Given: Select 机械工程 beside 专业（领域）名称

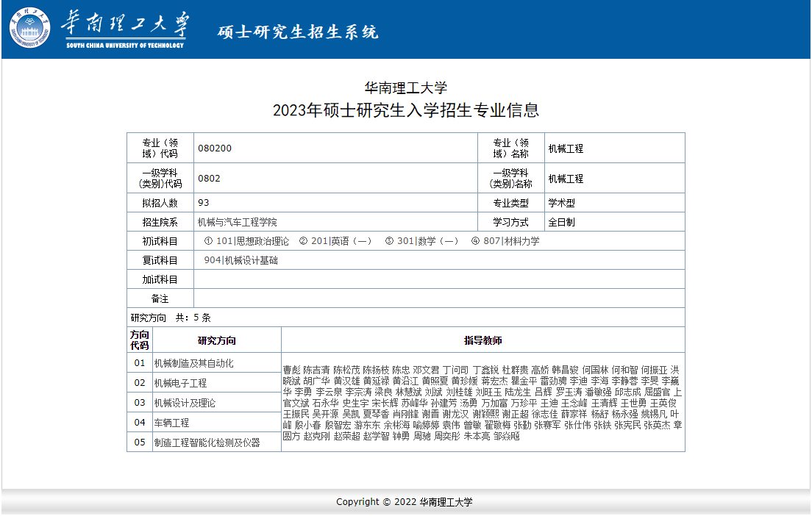Looking at the screenshot, I should 566,148.
